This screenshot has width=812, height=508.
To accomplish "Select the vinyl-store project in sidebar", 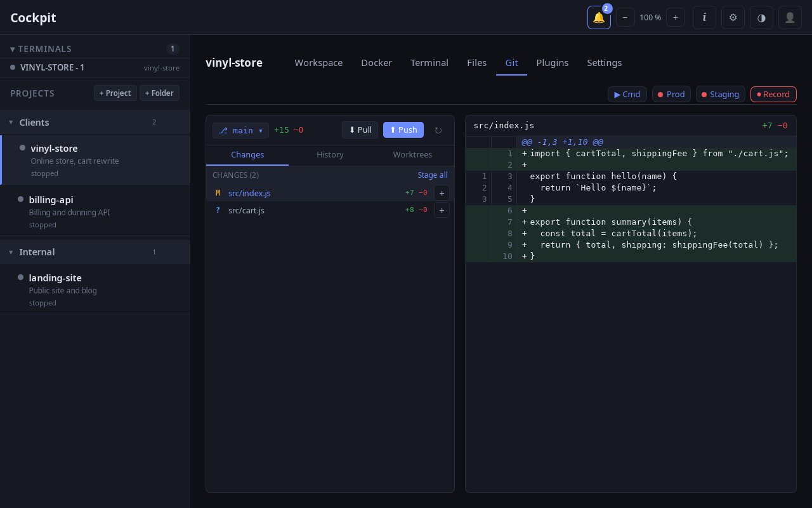I will (95, 160).
